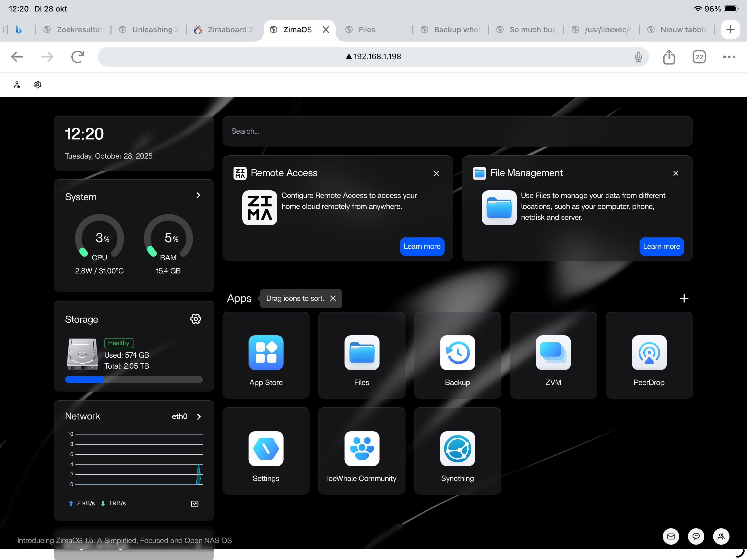This screenshot has height=560, width=747.
Task: Open Storage settings gear icon
Action: click(195, 319)
